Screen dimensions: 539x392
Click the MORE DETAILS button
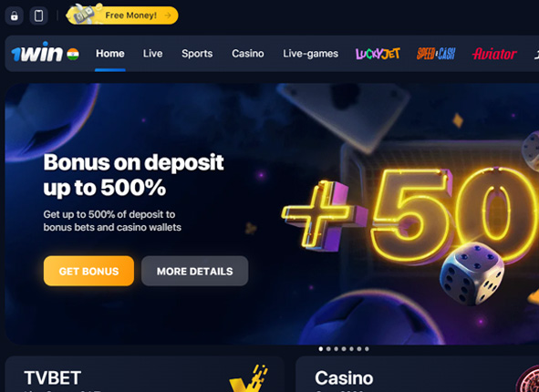pos(194,271)
